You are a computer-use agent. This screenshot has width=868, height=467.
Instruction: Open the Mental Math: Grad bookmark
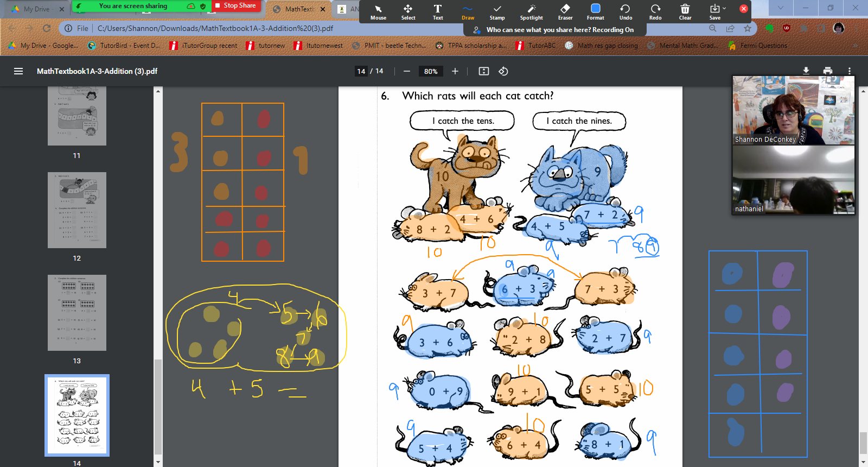click(x=682, y=46)
